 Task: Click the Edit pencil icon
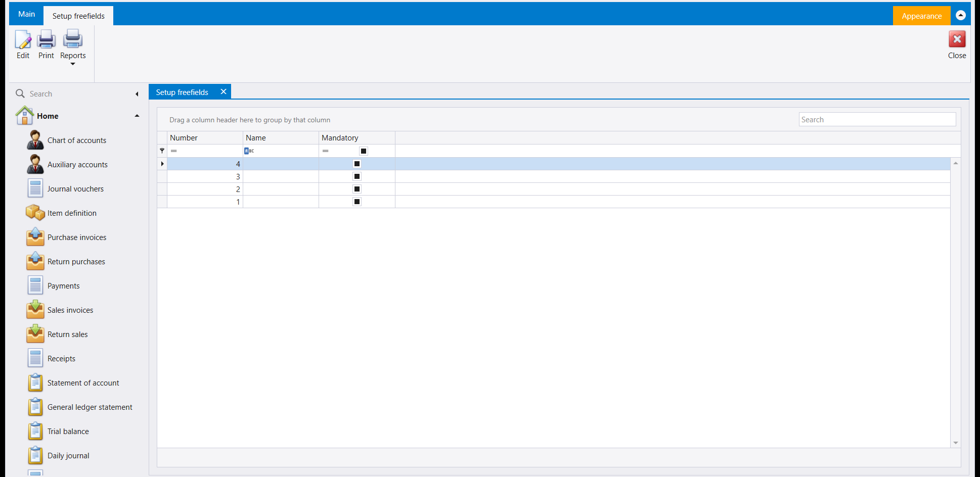tap(23, 39)
